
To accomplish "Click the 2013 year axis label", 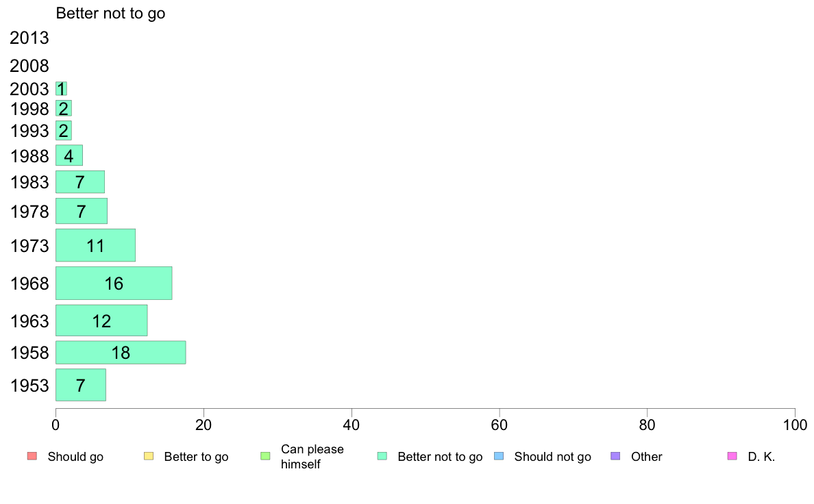I will [x=29, y=38].
